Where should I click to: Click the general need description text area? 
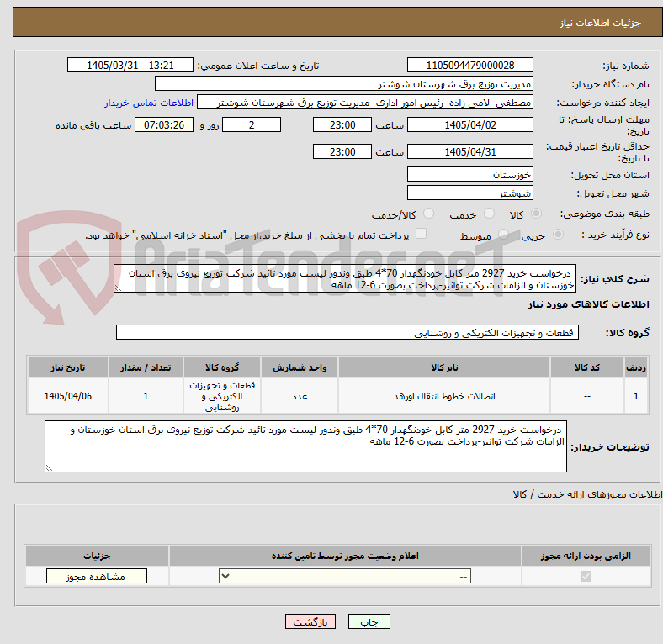tap(345, 279)
